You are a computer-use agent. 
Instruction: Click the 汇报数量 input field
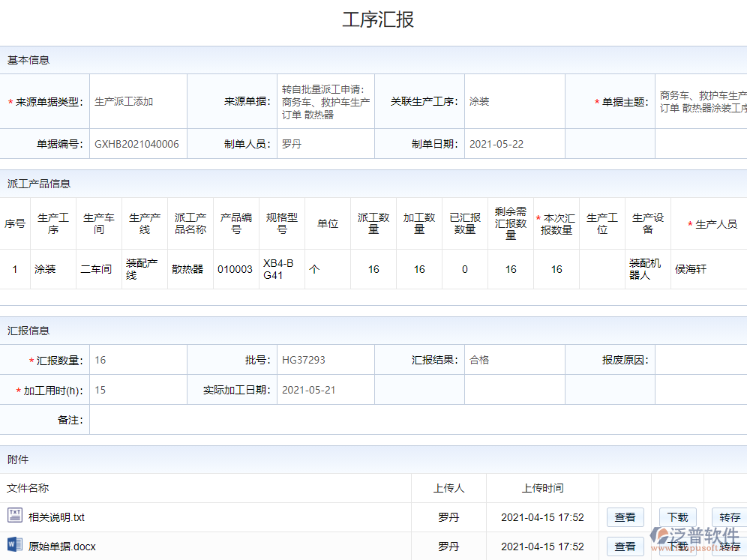138,360
